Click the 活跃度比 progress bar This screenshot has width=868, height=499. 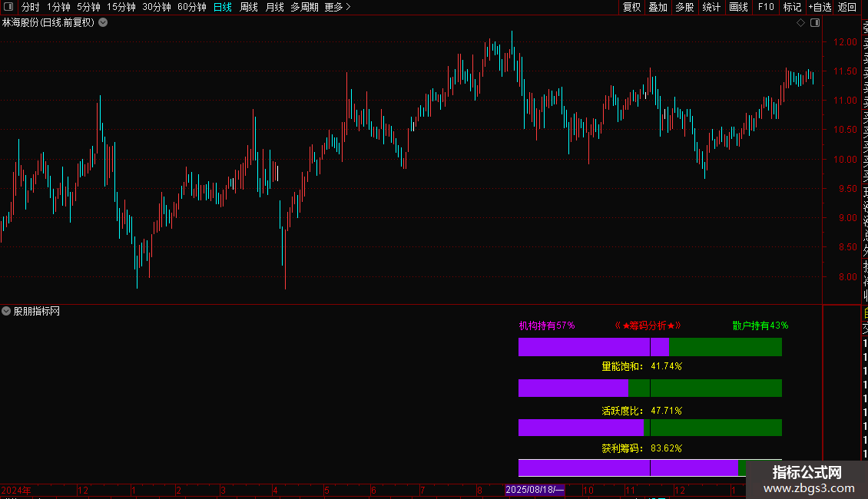[x=650, y=428]
